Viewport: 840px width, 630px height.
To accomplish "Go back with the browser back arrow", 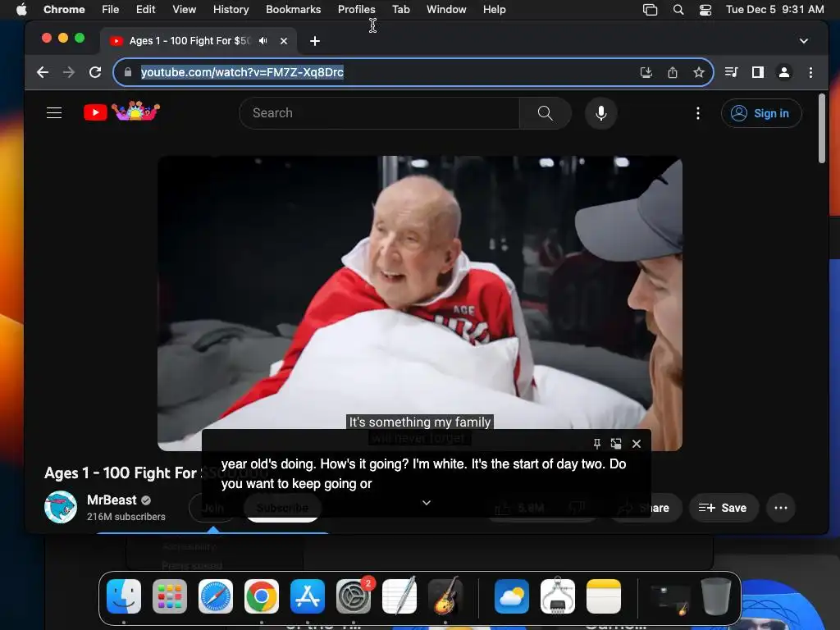I will pyautogui.click(x=43, y=72).
